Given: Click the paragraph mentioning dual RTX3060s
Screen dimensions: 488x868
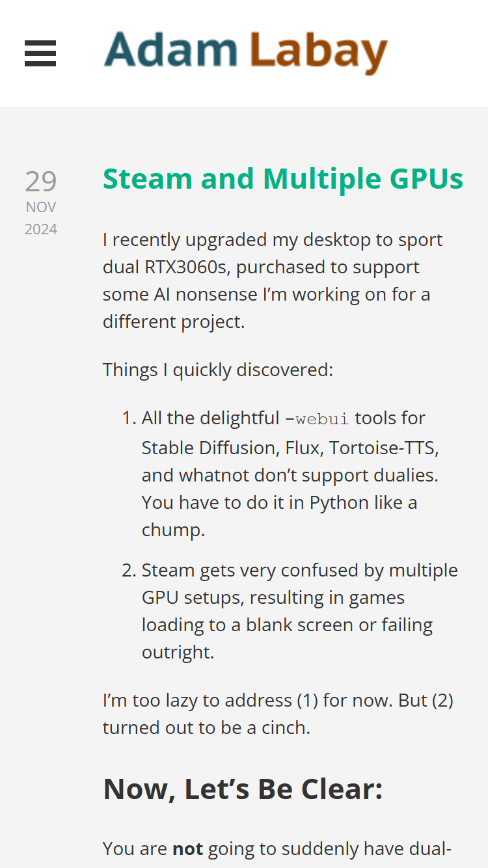Looking at the screenshot, I should click(273, 280).
